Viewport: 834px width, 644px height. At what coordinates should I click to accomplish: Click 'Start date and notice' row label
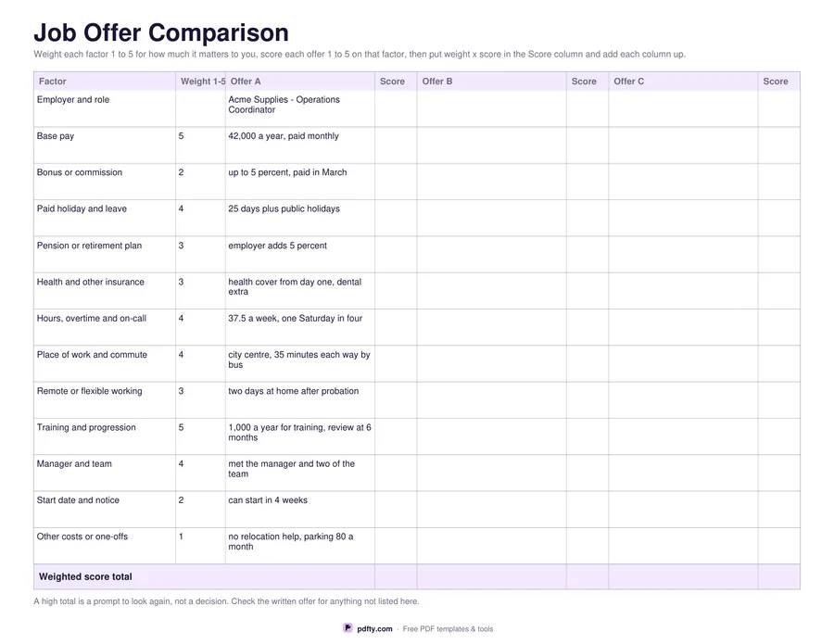(x=78, y=500)
